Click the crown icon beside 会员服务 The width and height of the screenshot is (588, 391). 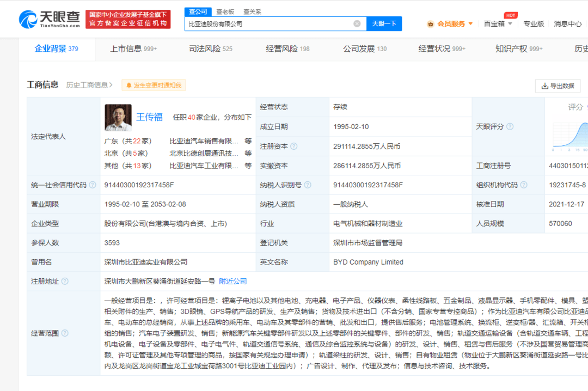431,24
